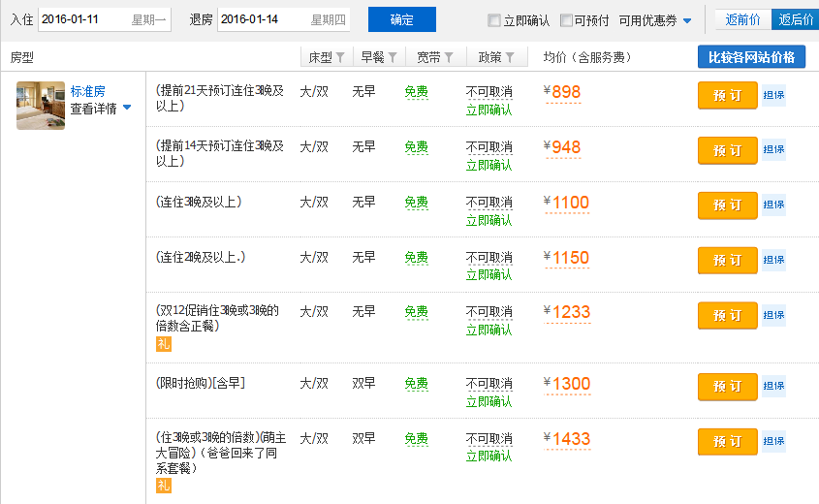Click the 比较各网站价格 button

[x=751, y=57]
